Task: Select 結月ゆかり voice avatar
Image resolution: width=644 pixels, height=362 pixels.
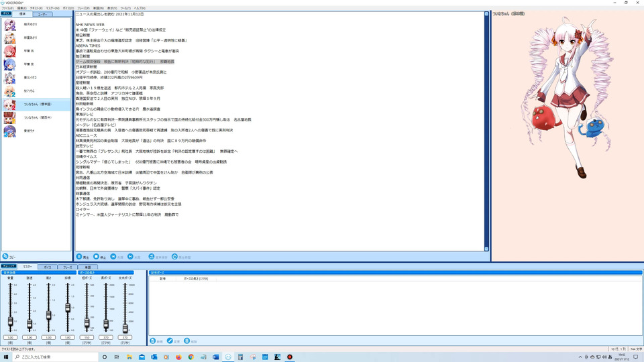Action: point(10,25)
